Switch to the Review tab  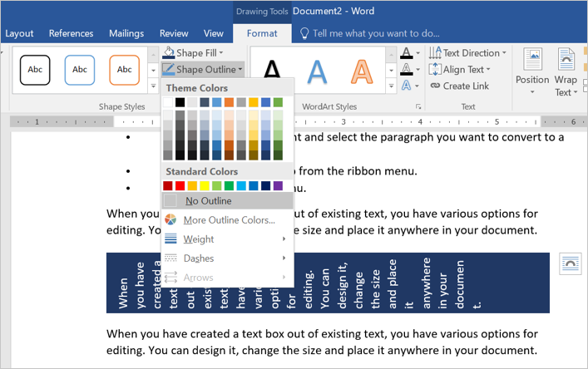tap(173, 33)
